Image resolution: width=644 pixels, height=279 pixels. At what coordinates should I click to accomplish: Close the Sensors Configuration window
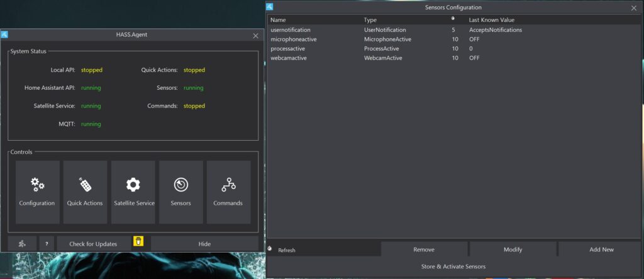pyautogui.click(x=634, y=8)
